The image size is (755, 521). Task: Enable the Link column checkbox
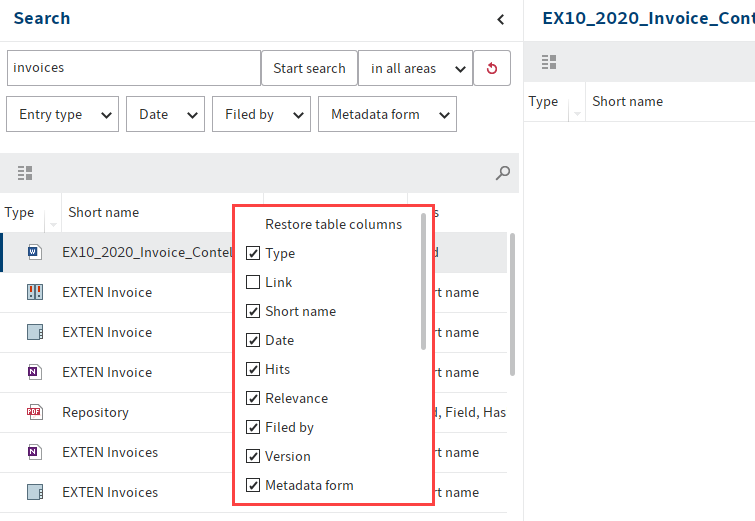[253, 283]
